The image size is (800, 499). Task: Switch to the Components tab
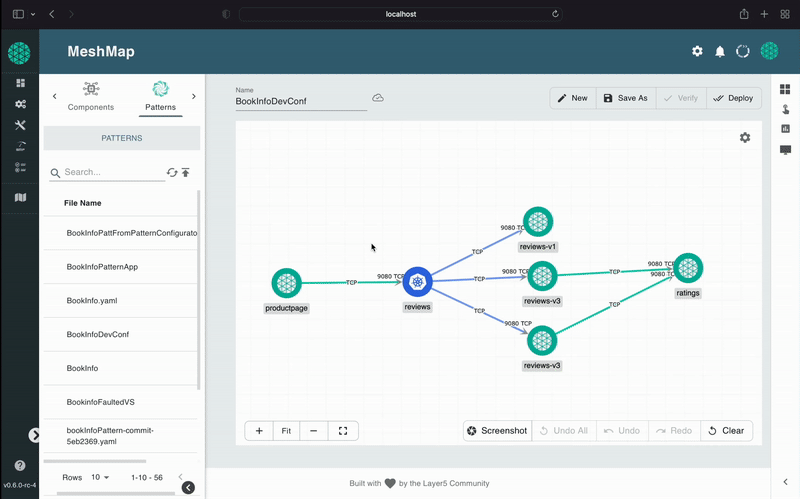[x=91, y=96]
